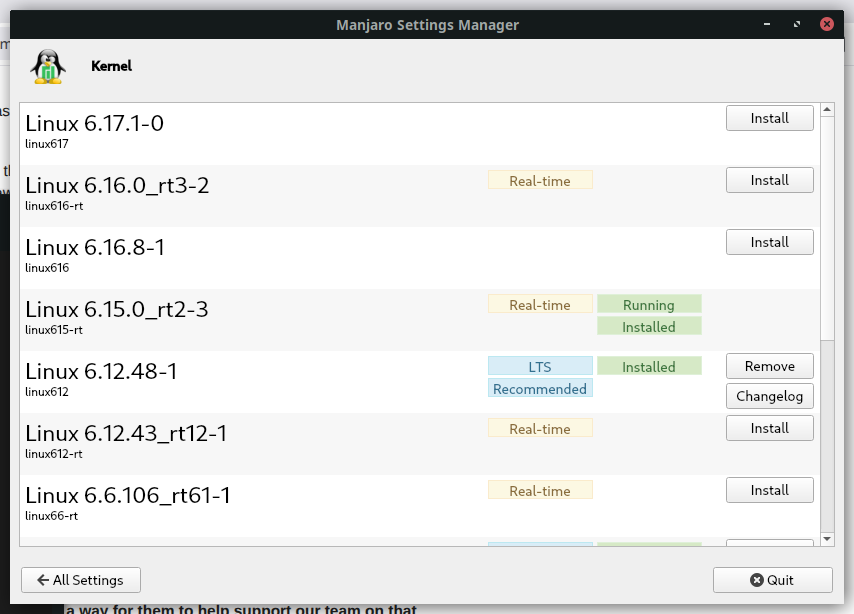
Task: Click the scrollbar down arrow
Action: click(826, 539)
